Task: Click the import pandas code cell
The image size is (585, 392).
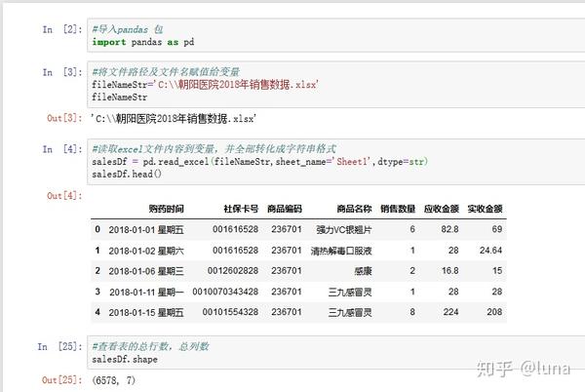Action: point(335,35)
